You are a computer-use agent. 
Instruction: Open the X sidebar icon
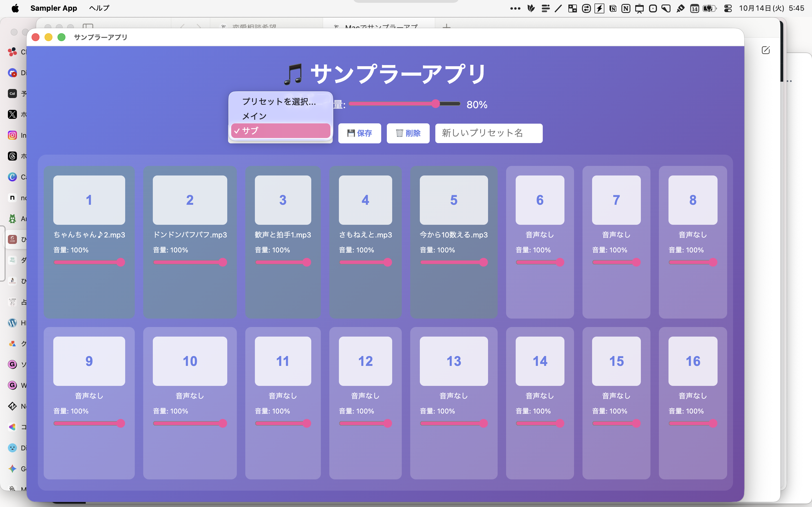click(12, 114)
